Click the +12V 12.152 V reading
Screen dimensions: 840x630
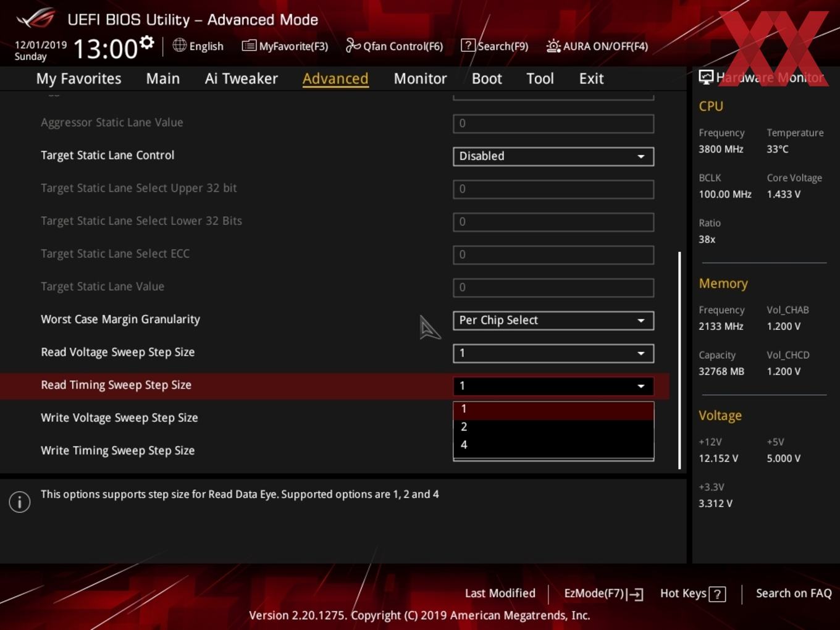tap(718, 458)
